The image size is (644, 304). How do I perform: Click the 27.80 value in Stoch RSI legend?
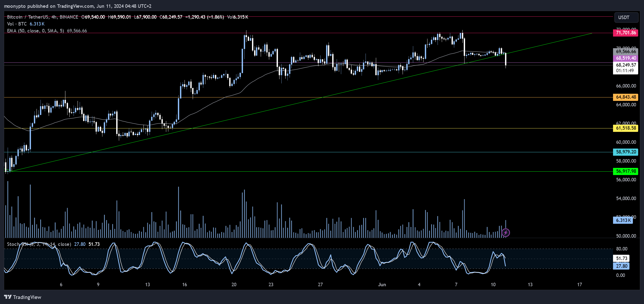pos(80,244)
